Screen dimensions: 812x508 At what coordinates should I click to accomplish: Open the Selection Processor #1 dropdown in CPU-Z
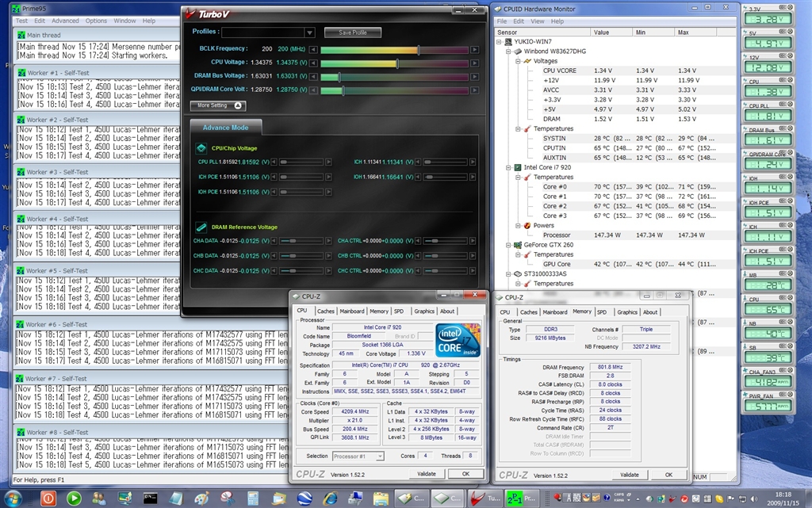(380, 456)
